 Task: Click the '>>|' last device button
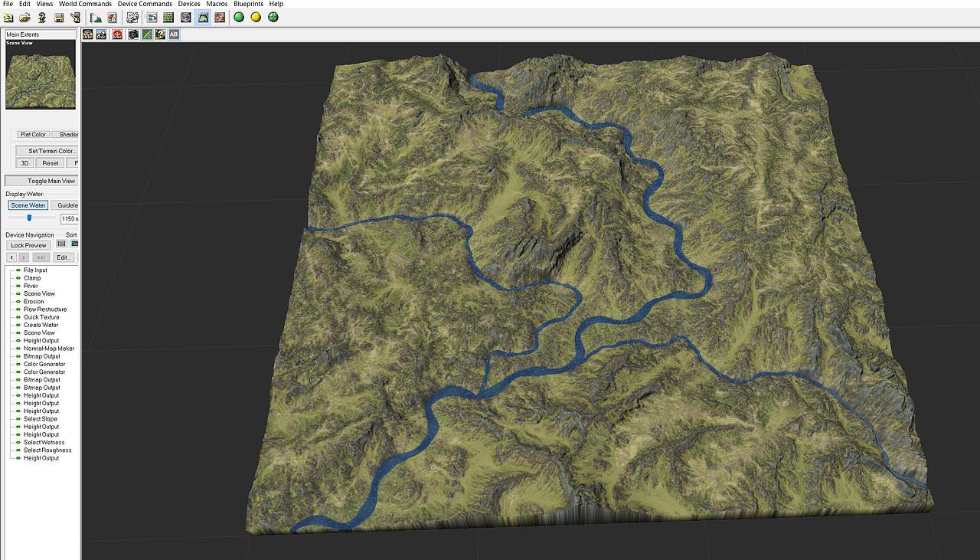click(41, 257)
